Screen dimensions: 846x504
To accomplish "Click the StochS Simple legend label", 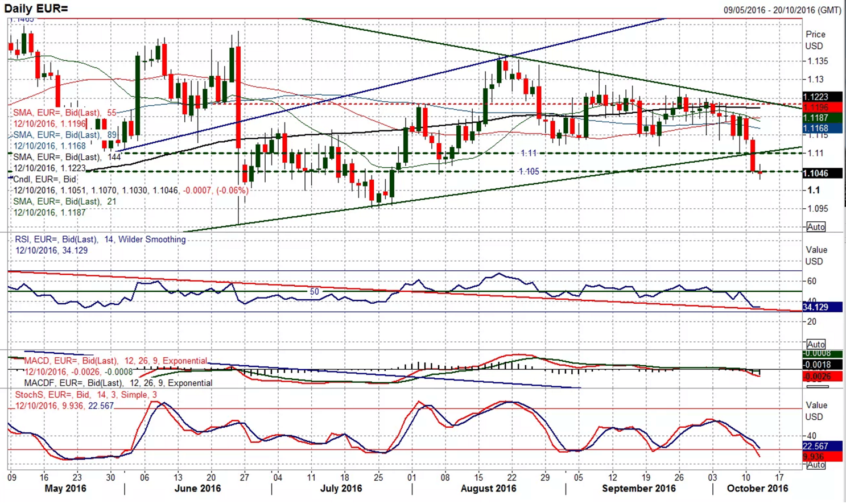I will pos(86,395).
